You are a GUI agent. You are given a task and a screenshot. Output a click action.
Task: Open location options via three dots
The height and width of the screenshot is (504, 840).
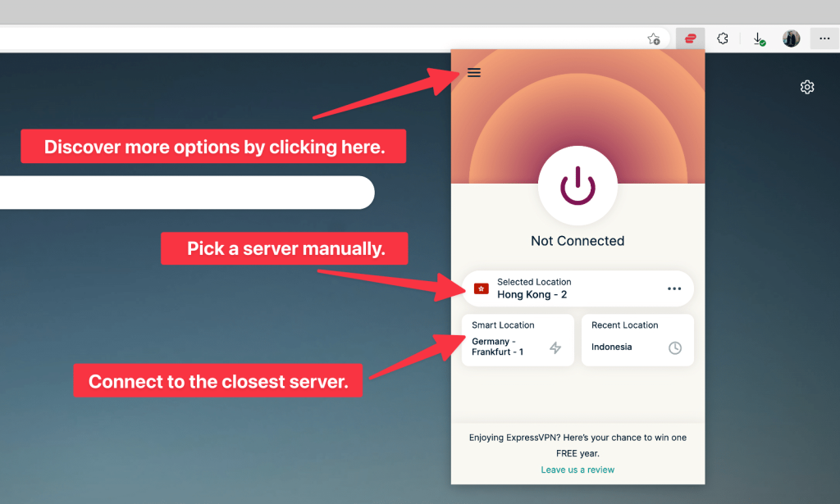pyautogui.click(x=674, y=289)
